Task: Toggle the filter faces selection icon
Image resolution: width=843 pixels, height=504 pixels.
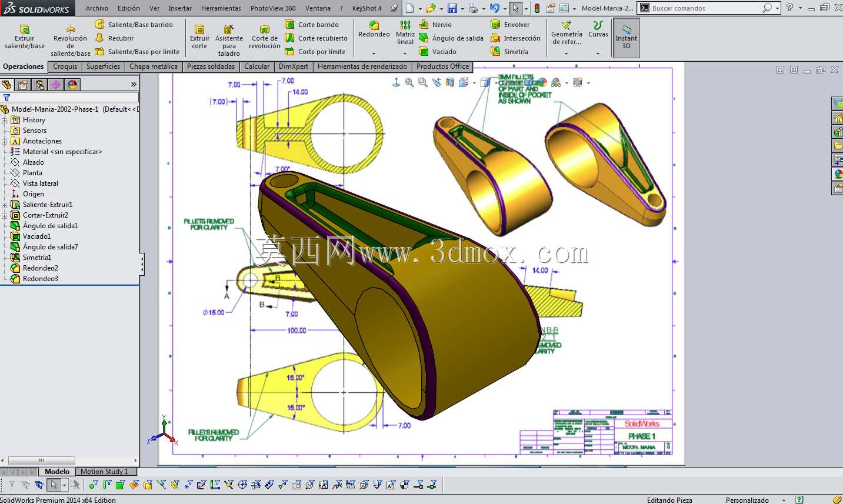Action: pyautogui.click(x=120, y=485)
